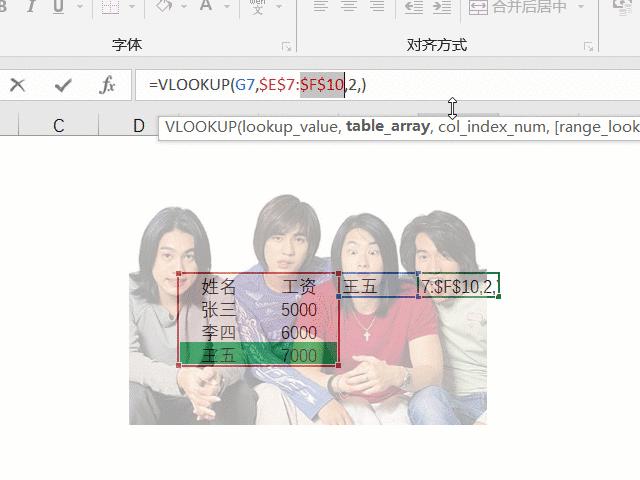Click the cell being edited showing $F$10,2,
Viewport: 640px width, 480px height.
(x=459, y=286)
